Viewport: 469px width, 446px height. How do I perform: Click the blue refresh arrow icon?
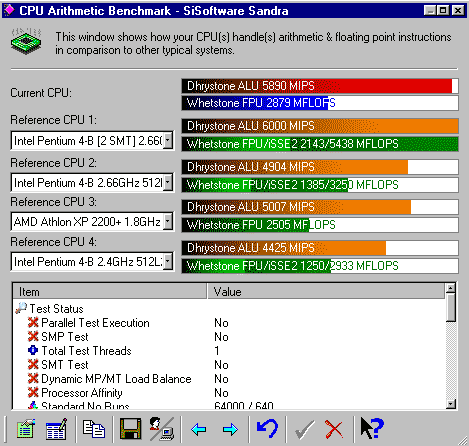[x=267, y=428]
